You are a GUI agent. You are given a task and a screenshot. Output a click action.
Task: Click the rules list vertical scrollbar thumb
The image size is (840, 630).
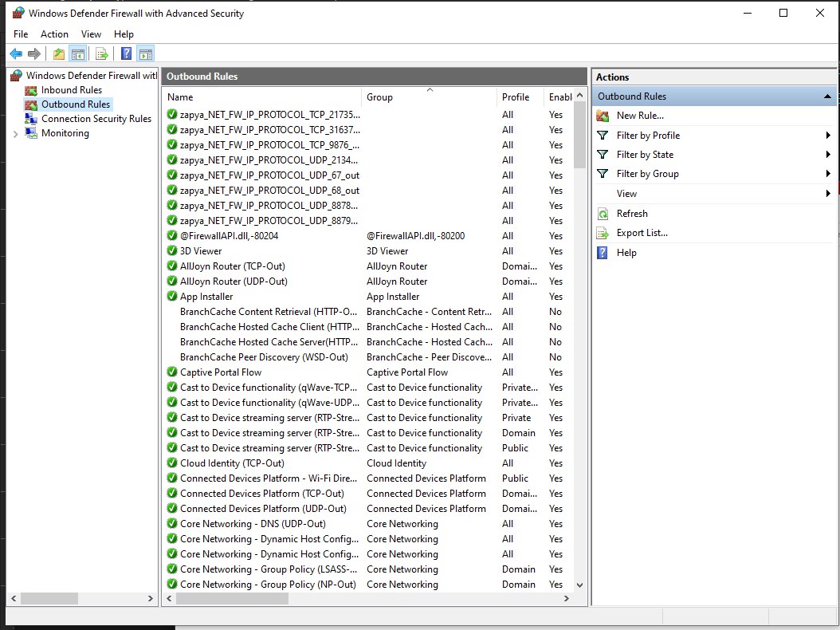(579, 135)
